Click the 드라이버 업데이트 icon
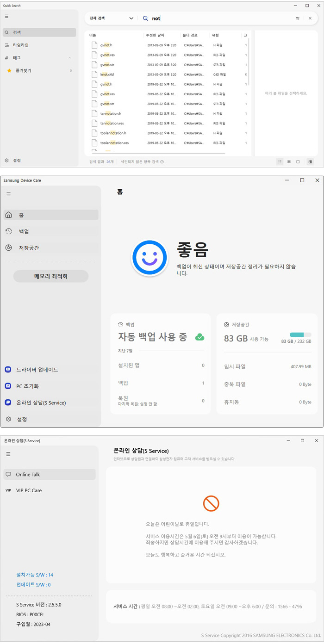The image size is (324, 644). tap(8, 370)
